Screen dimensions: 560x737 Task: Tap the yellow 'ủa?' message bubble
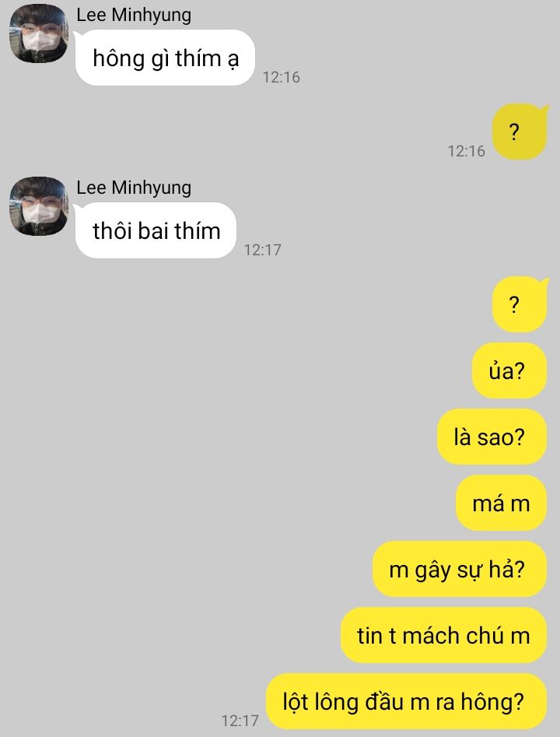click(509, 370)
